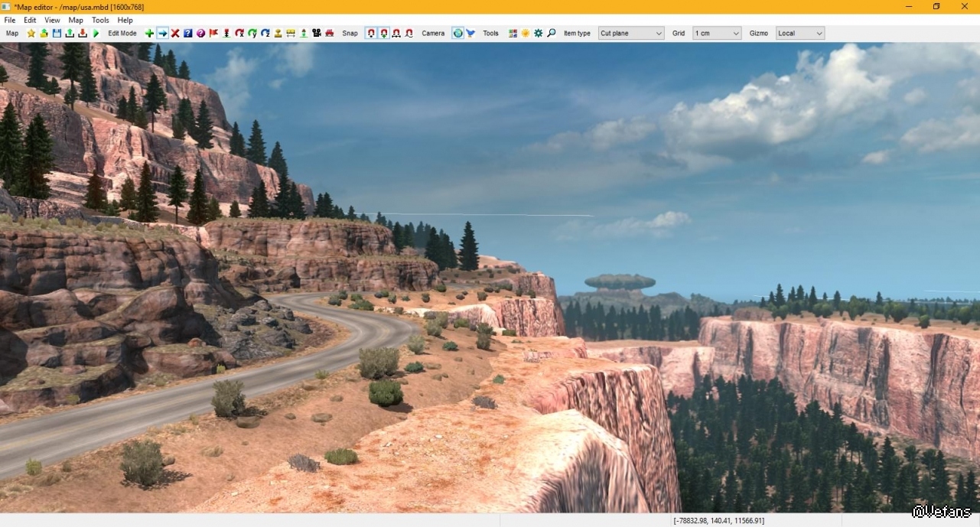Toggle the globe camera mode button

point(457,34)
